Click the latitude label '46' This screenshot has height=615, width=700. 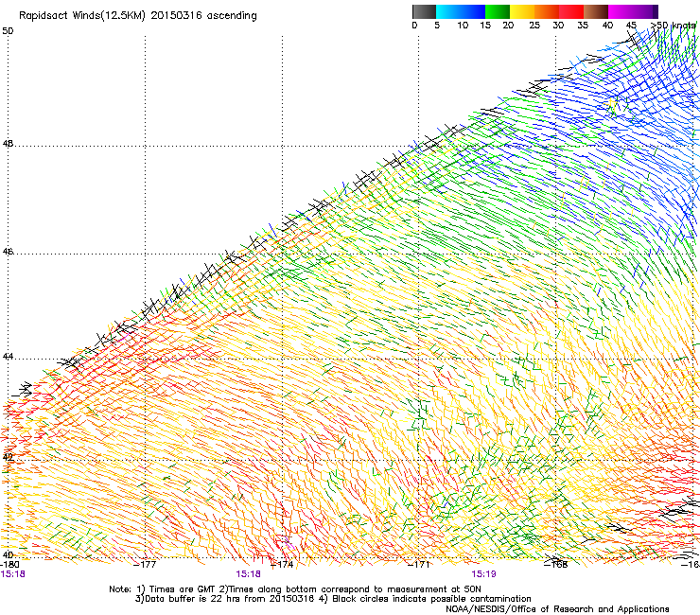tap(8, 252)
